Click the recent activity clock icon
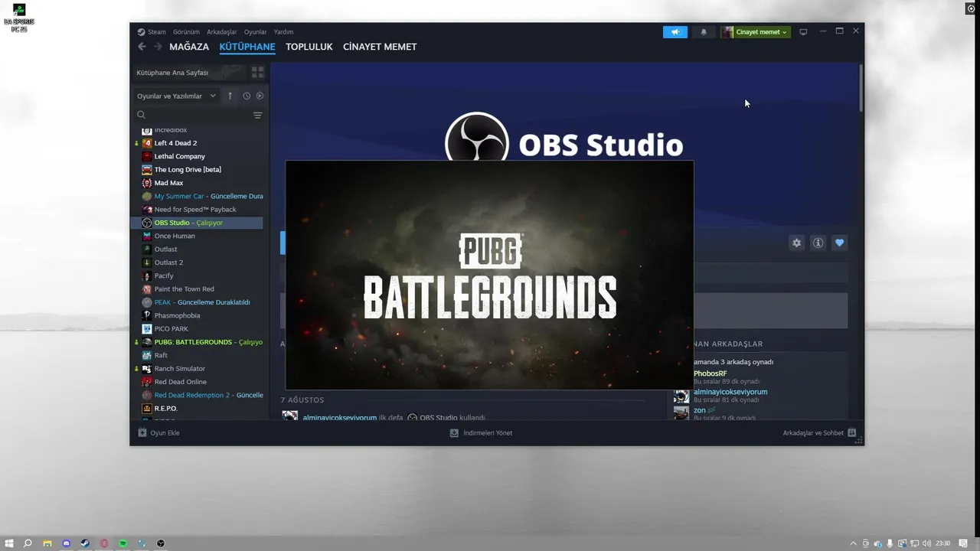The height and width of the screenshot is (551, 980). [x=247, y=96]
